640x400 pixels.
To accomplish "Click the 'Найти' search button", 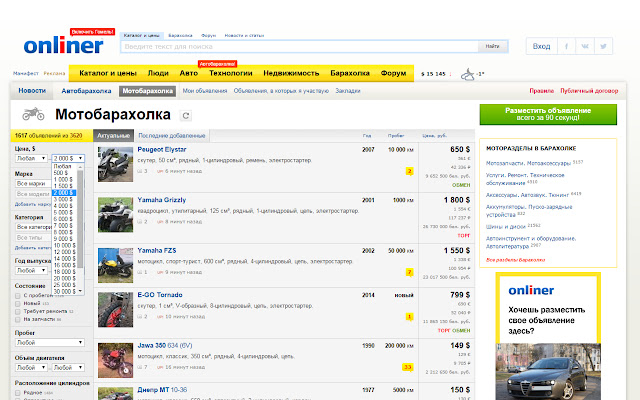I will (493, 47).
